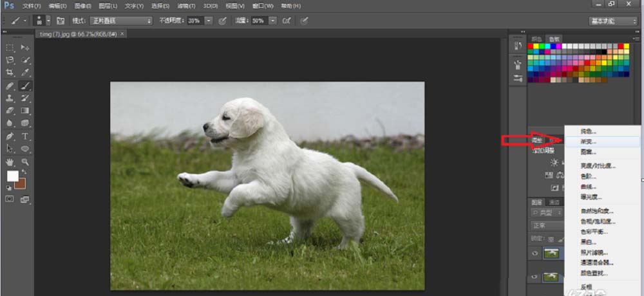Switch to the 颜色 panel tab
644x296 pixels.
click(x=536, y=39)
